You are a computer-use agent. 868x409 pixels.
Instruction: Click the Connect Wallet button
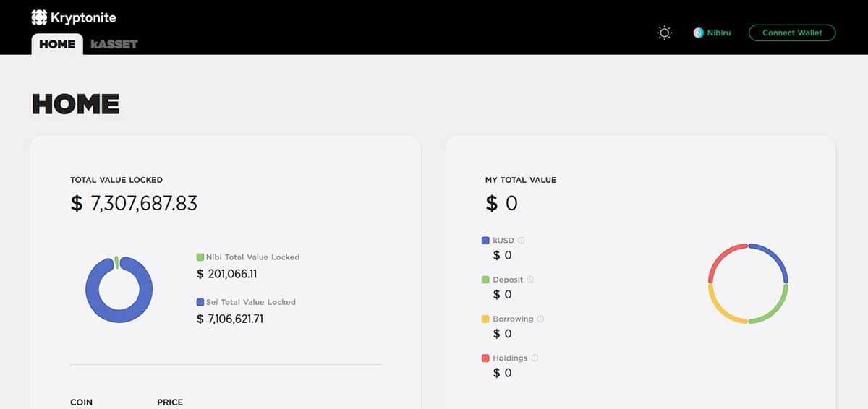792,33
